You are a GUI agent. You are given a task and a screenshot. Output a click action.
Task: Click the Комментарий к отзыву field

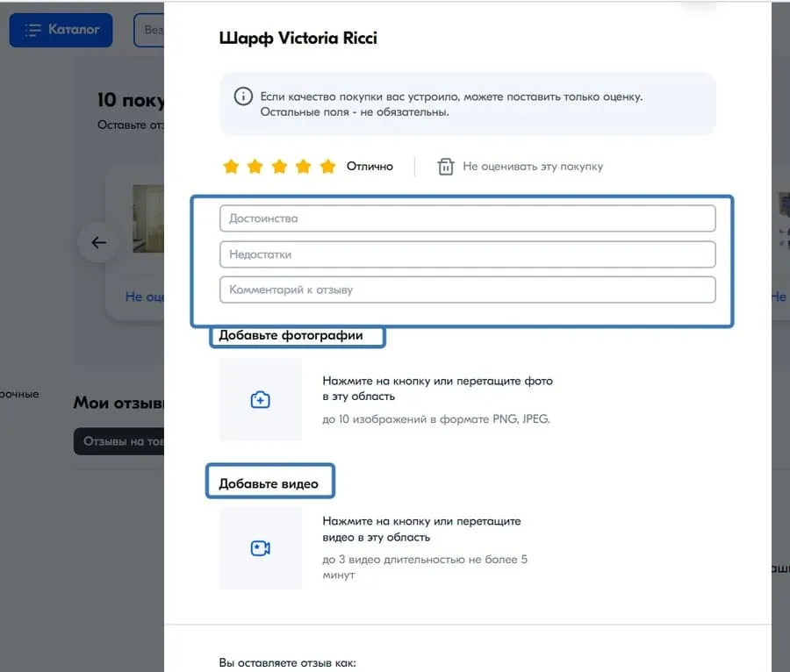[x=467, y=290]
